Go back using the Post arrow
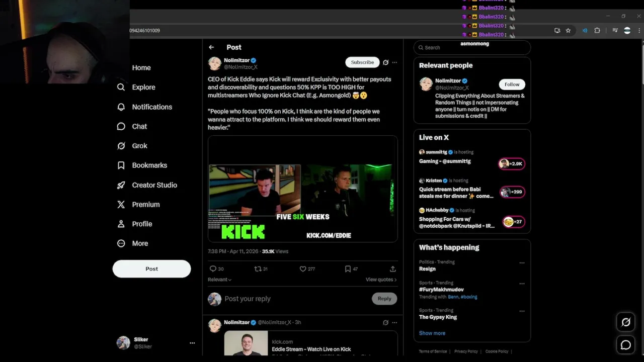 [211, 47]
